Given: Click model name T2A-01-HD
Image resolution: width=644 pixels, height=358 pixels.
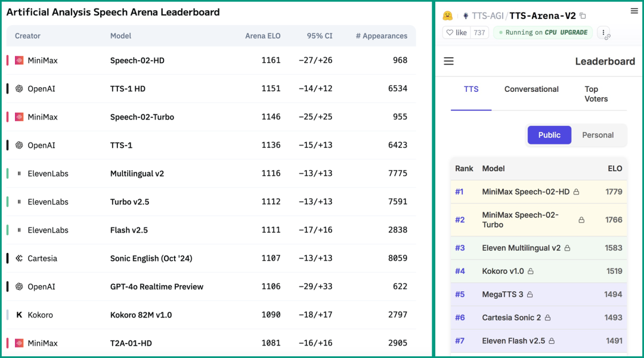Looking at the screenshot, I should tap(131, 343).
